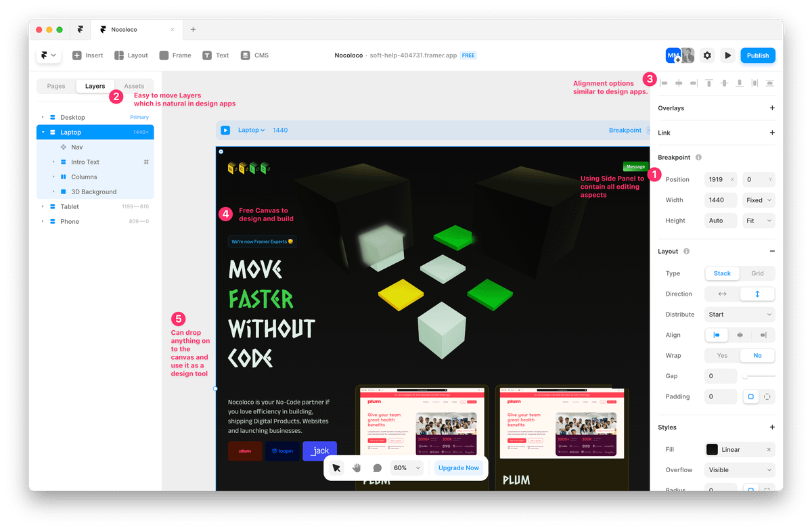Image resolution: width=812 pixels, height=529 pixels.
Task: Click the Gap slider
Action: coord(759,376)
